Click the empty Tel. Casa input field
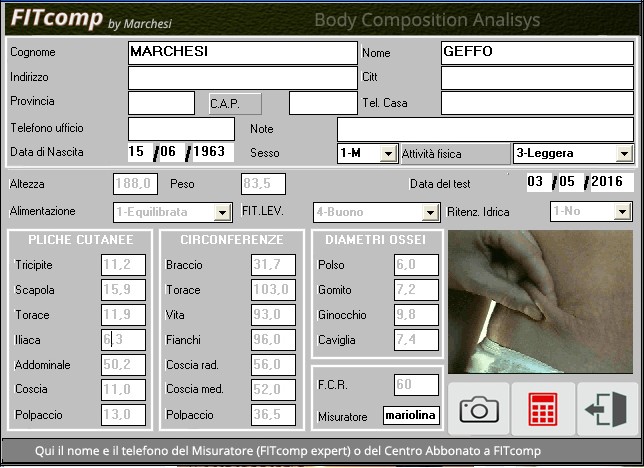The height and width of the screenshot is (468, 644). pos(537,103)
